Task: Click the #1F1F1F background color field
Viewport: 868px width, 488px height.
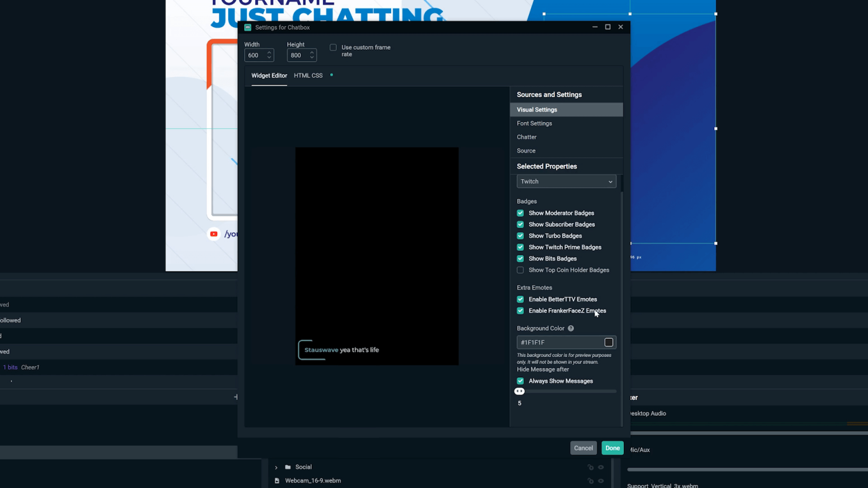Action: [x=559, y=342]
